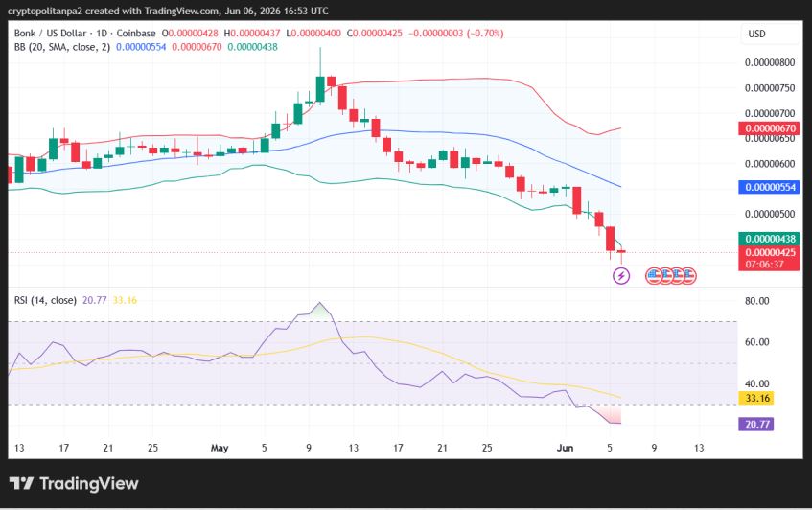Click the 80.00 RSI axis label
This screenshot has width=812, height=510.
click(756, 301)
